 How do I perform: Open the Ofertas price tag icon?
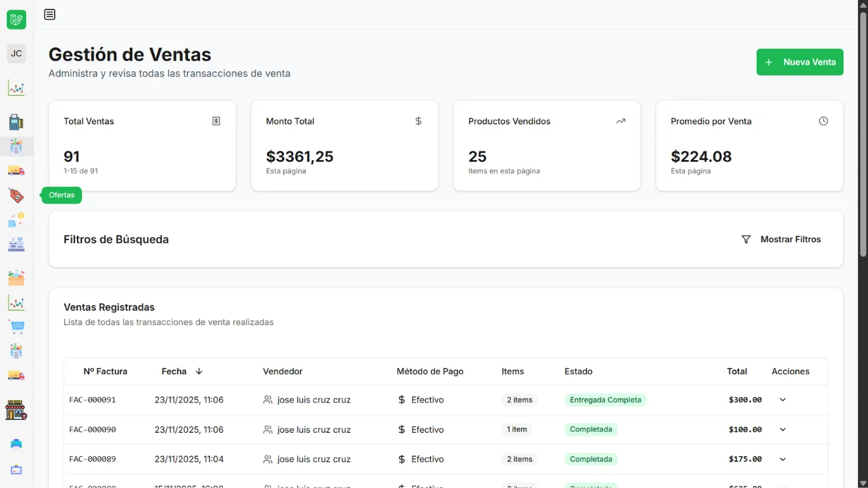(17, 196)
